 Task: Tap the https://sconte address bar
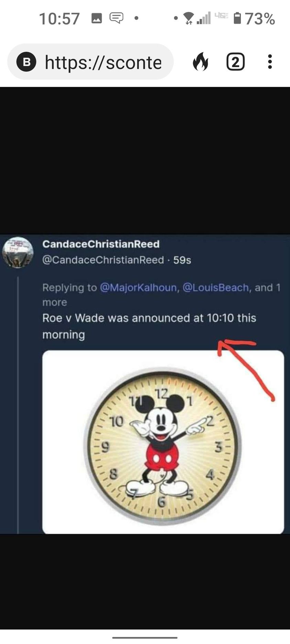(x=90, y=62)
